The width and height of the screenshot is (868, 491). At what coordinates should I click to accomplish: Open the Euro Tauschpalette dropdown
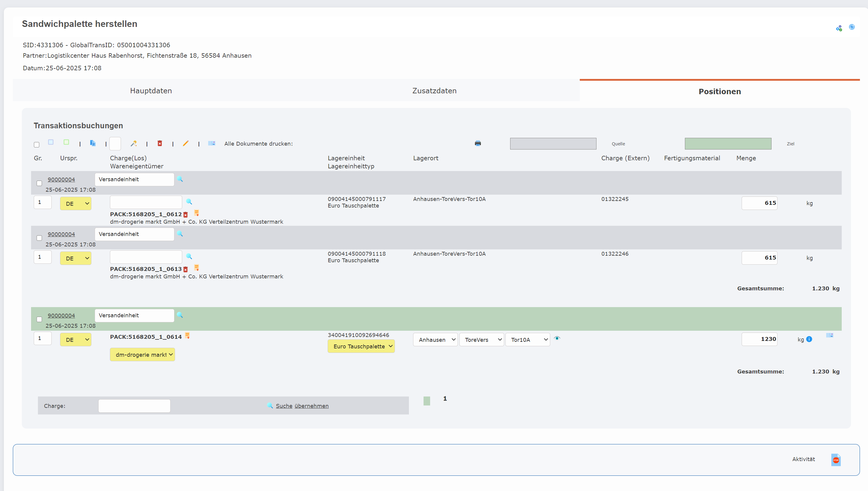click(361, 346)
